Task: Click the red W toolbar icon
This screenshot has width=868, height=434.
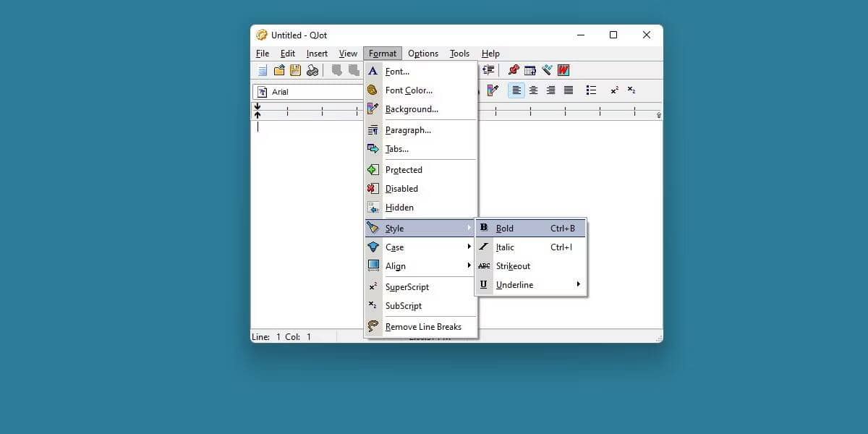Action: point(563,70)
